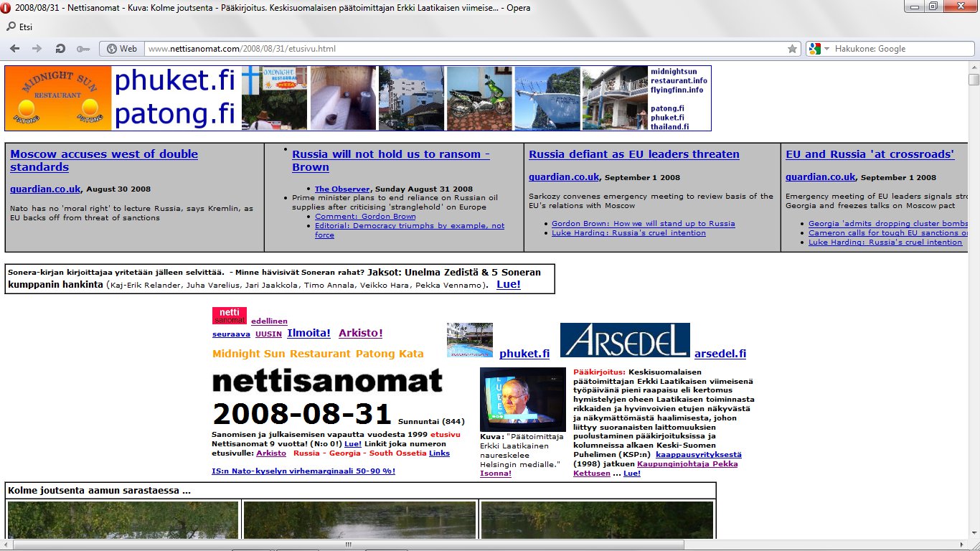Click the Web globe badge in address bar
The height and width of the screenshot is (551, 980).
click(x=121, y=49)
